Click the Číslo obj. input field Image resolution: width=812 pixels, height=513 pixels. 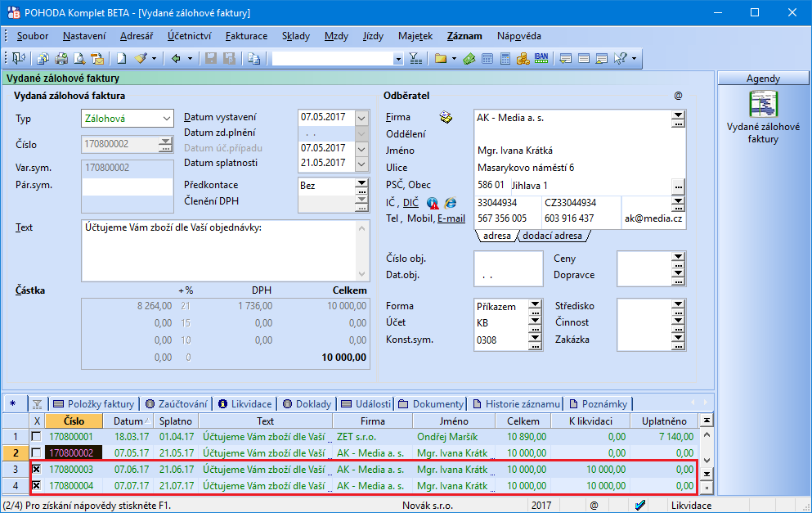click(508, 259)
